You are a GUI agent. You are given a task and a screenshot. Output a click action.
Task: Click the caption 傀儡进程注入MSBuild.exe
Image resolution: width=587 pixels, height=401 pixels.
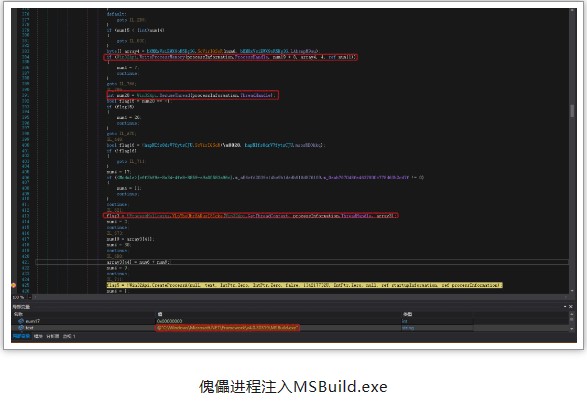pos(293,386)
